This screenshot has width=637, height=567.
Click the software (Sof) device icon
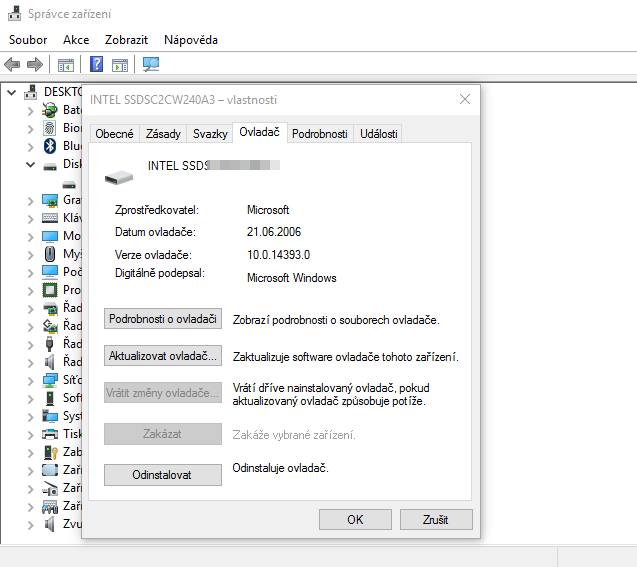pyautogui.click(x=50, y=398)
